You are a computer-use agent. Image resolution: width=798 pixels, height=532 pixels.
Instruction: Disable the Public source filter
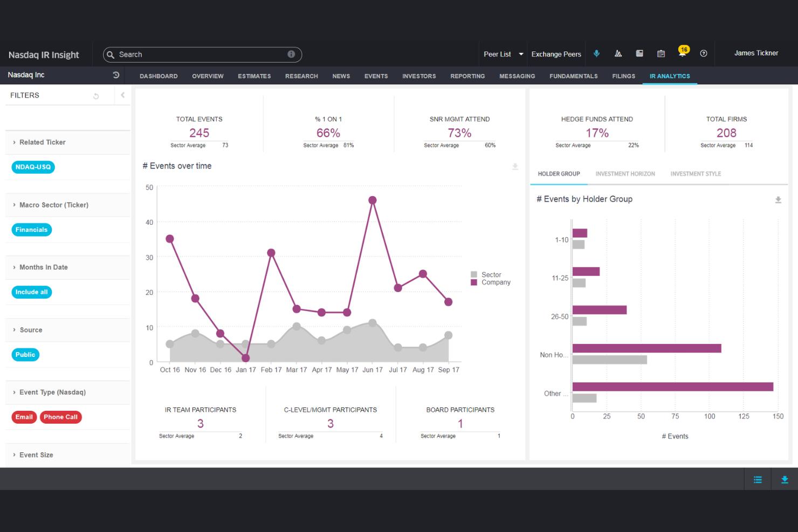[25, 355]
